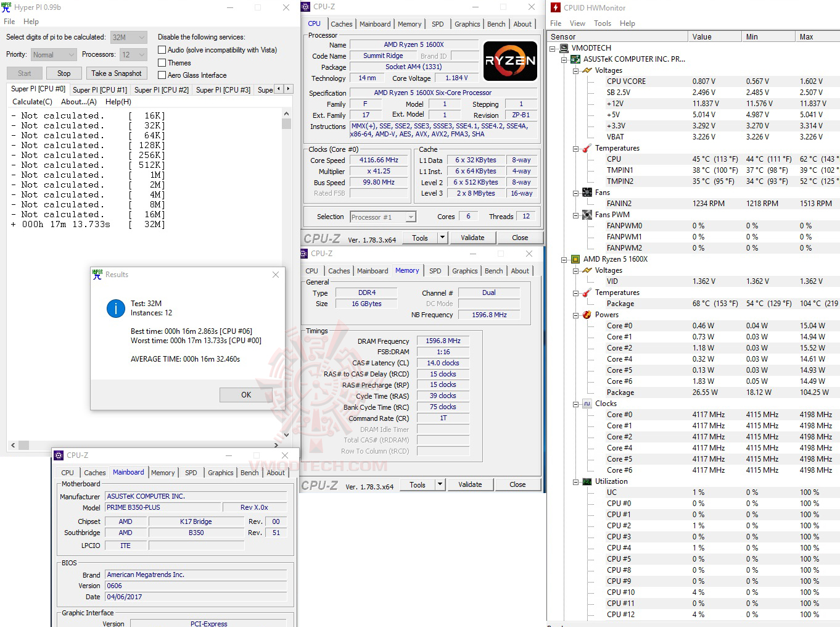This screenshot has height=627, width=840.
Task: Click the green Voltages icon in HWMonitor
Action: coord(586,70)
